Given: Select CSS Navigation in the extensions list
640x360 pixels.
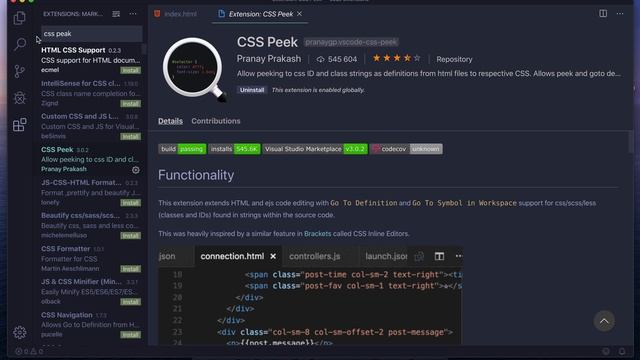Looking at the screenshot, I should [91, 324].
